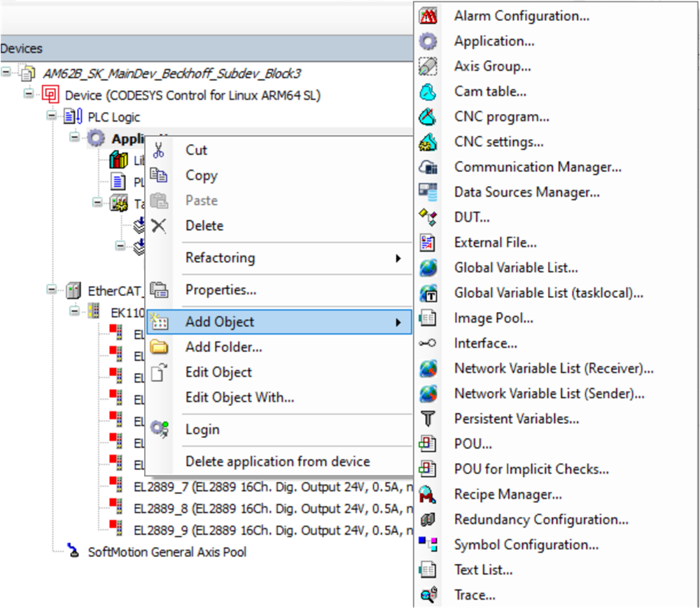Select POU... from Add Object list
Viewport: 700px width, 608px height.
click(x=473, y=444)
